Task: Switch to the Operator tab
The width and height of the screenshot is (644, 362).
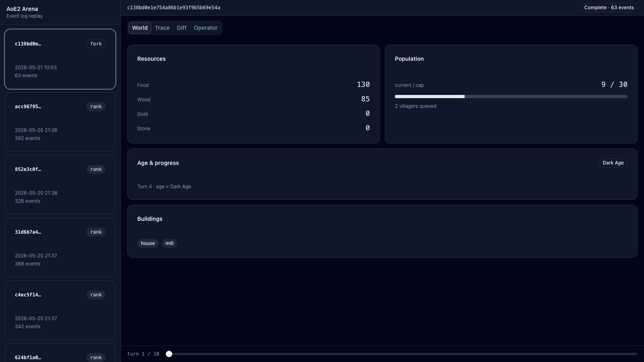Action: click(206, 28)
